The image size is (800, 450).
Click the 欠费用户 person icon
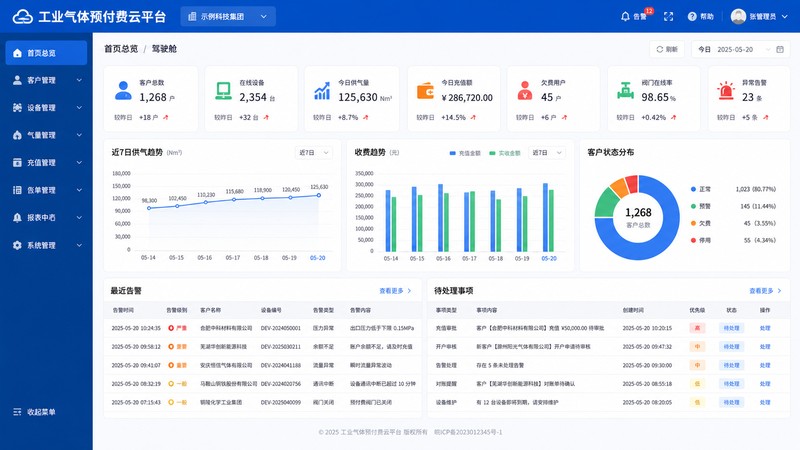pyautogui.click(x=524, y=91)
